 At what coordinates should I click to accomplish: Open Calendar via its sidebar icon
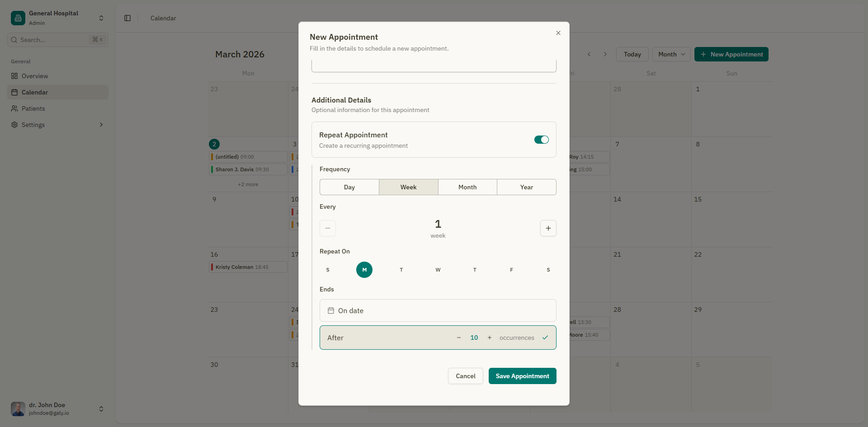click(x=15, y=92)
